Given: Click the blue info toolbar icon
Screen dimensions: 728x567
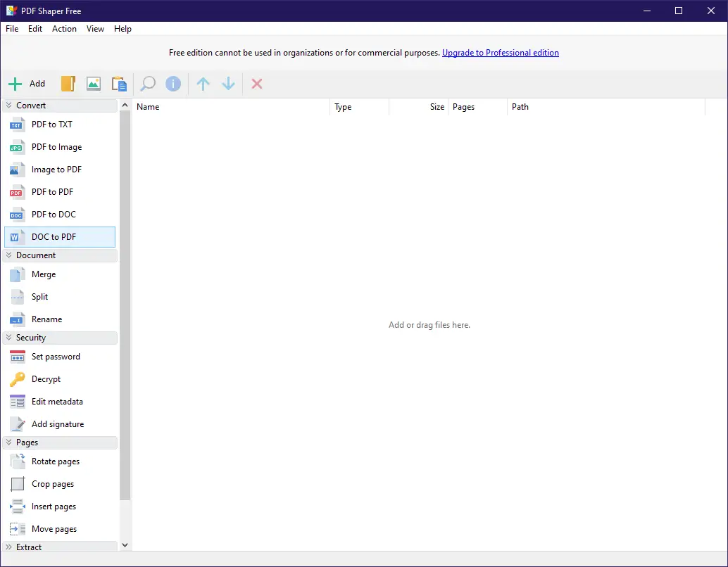Looking at the screenshot, I should (x=173, y=84).
